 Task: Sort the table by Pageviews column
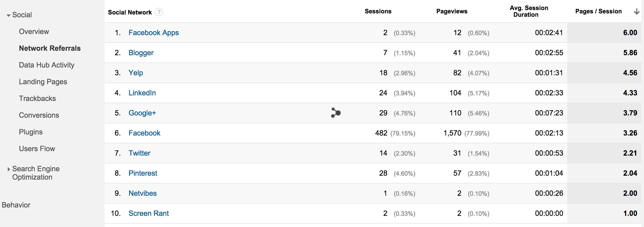451,11
